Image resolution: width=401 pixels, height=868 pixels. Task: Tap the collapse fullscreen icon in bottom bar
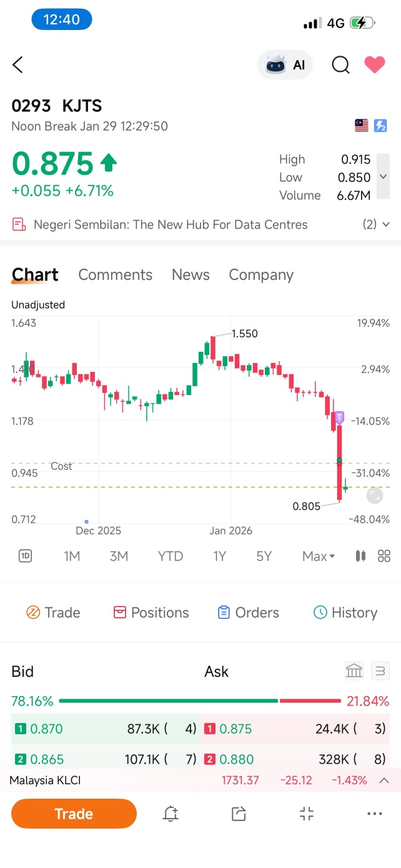click(x=307, y=814)
